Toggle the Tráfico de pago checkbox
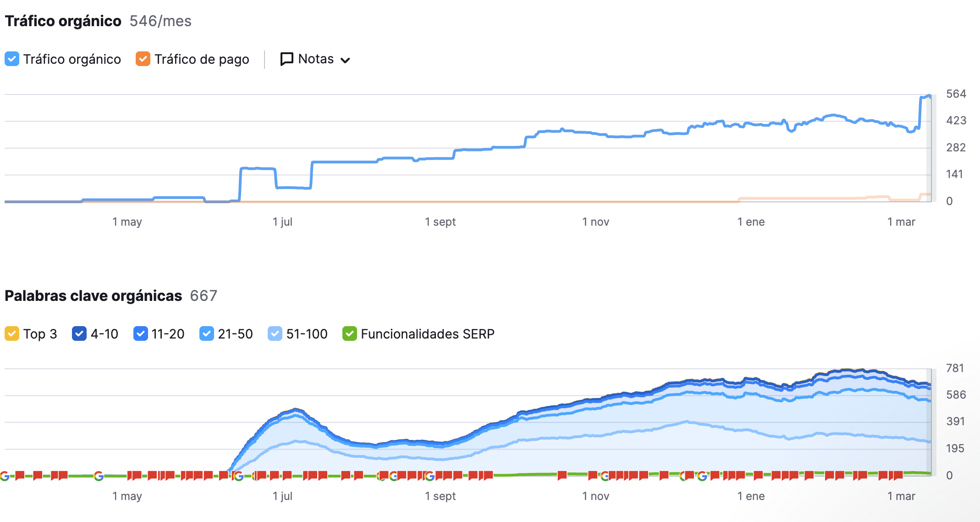980x522 pixels. point(143,59)
